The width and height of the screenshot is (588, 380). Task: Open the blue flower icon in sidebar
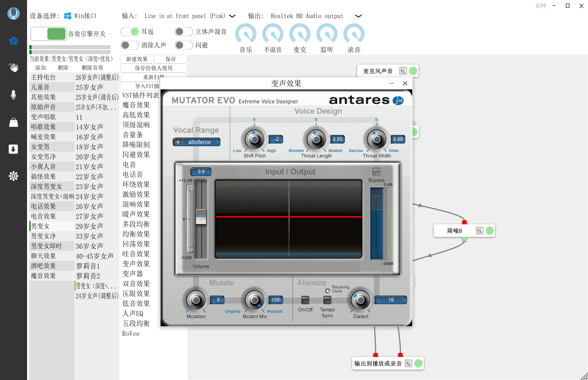[x=14, y=41]
